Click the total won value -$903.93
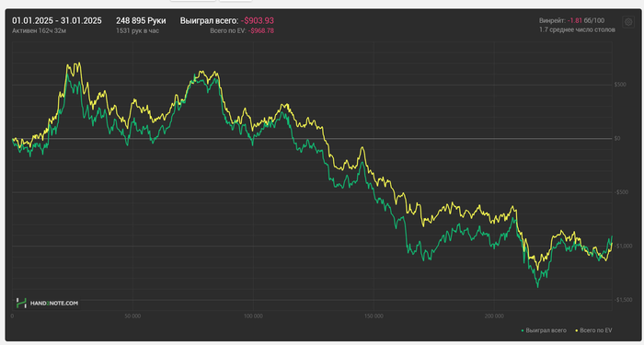 point(257,21)
